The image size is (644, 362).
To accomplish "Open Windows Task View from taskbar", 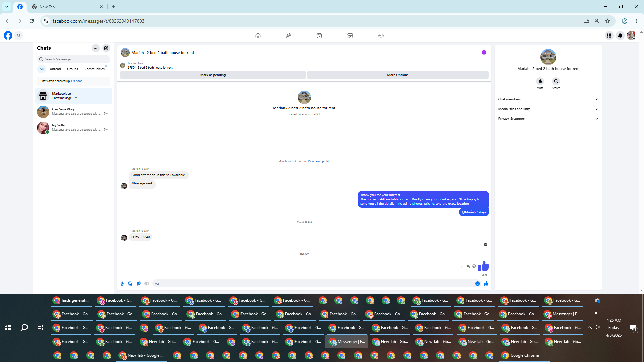I will click(x=40, y=328).
